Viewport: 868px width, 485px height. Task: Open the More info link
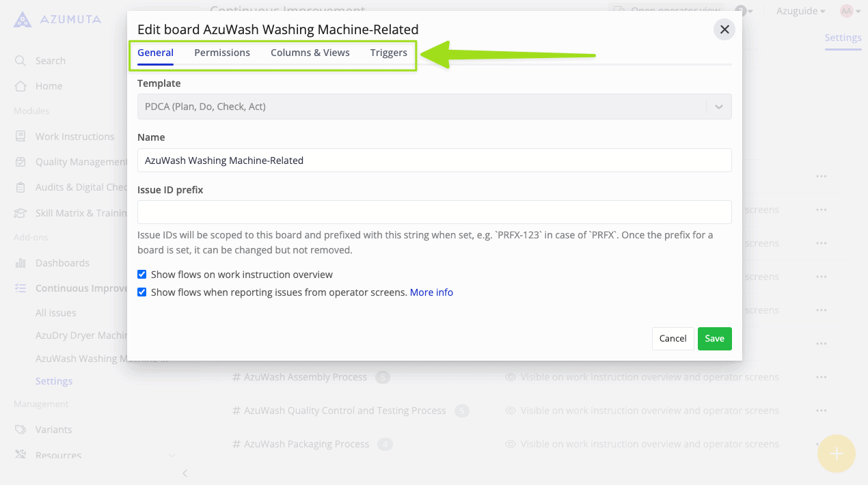[x=431, y=292]
